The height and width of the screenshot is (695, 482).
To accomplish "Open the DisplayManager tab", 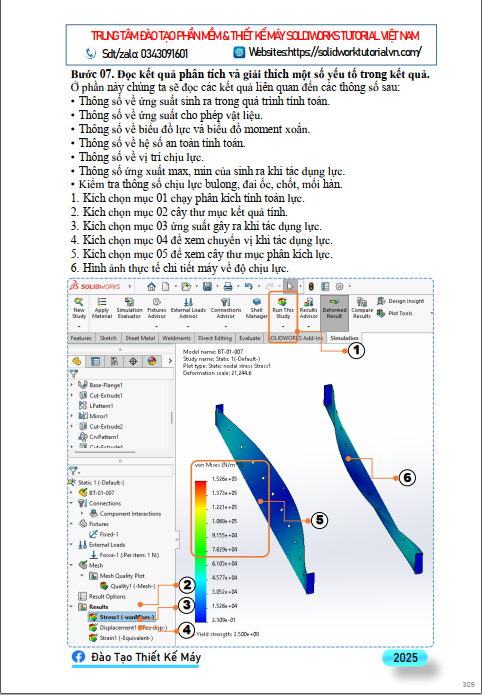I will click(152, 361).
